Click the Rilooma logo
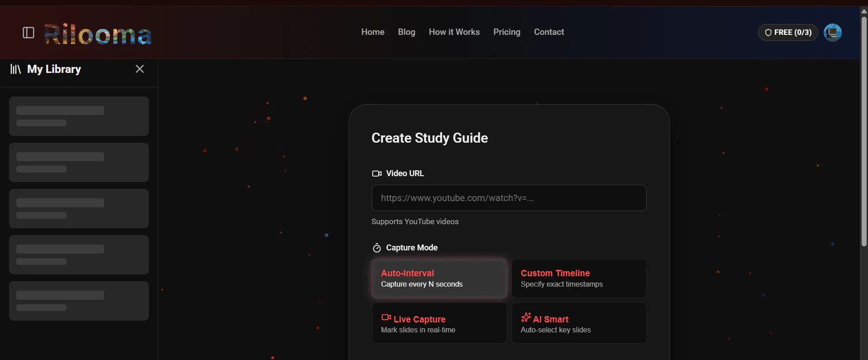Image resolution: width=868 pixels, height=360 pixels. tap(98, 34)
